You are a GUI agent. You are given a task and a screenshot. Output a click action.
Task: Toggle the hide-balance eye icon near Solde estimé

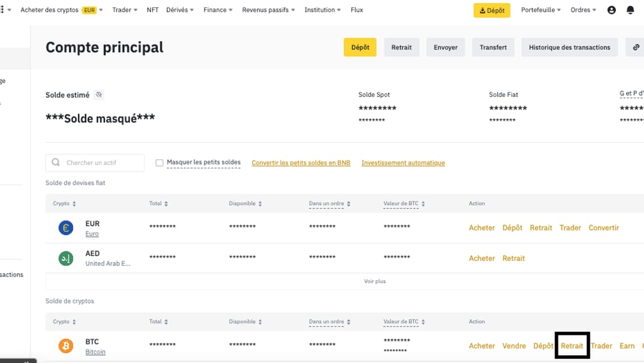tap(99, 95)
